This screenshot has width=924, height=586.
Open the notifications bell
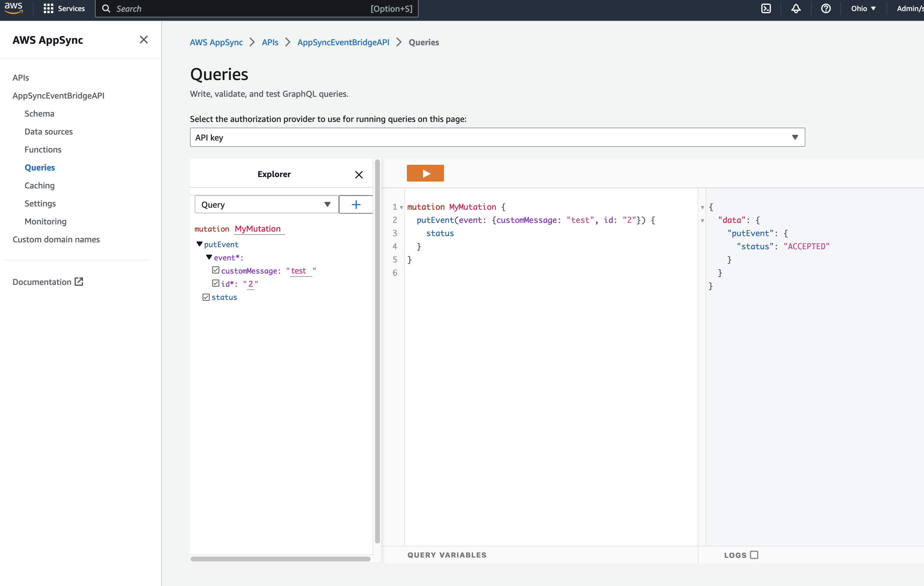796,8
